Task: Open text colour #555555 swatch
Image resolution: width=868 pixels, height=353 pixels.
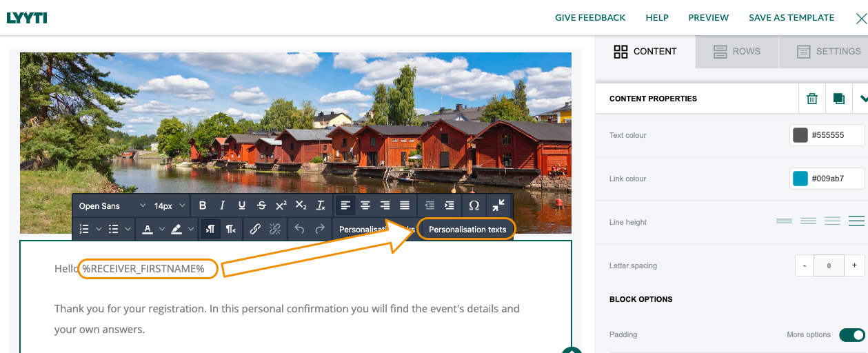Action: 800,135
